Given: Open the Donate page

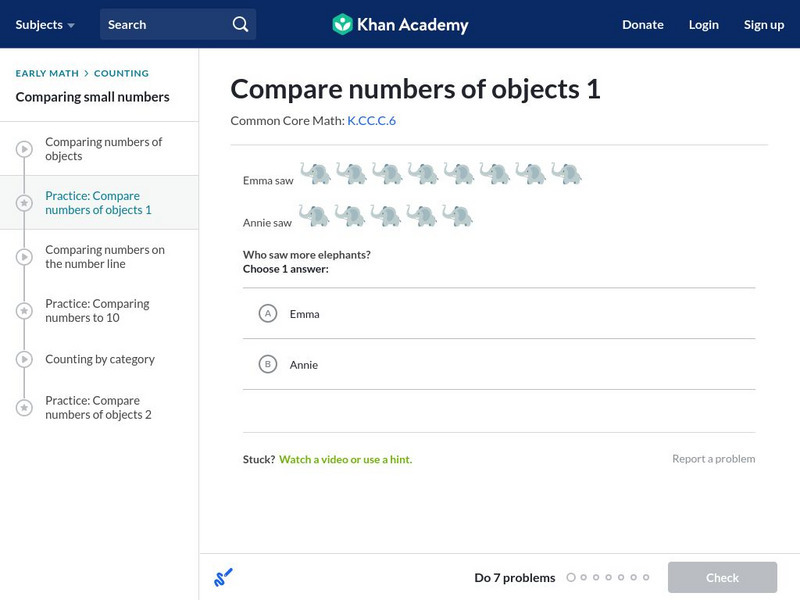Looking at the screenshot, I should (x=642, y=24).
